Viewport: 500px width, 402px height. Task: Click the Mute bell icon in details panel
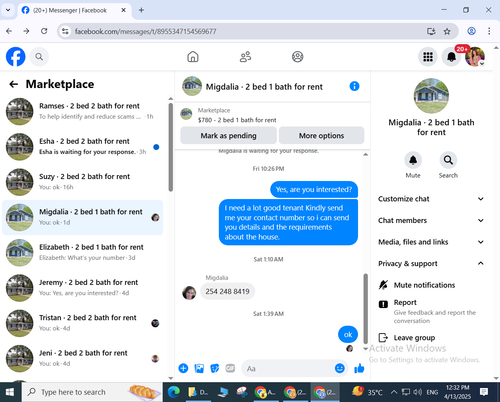(x=413, y=160)
